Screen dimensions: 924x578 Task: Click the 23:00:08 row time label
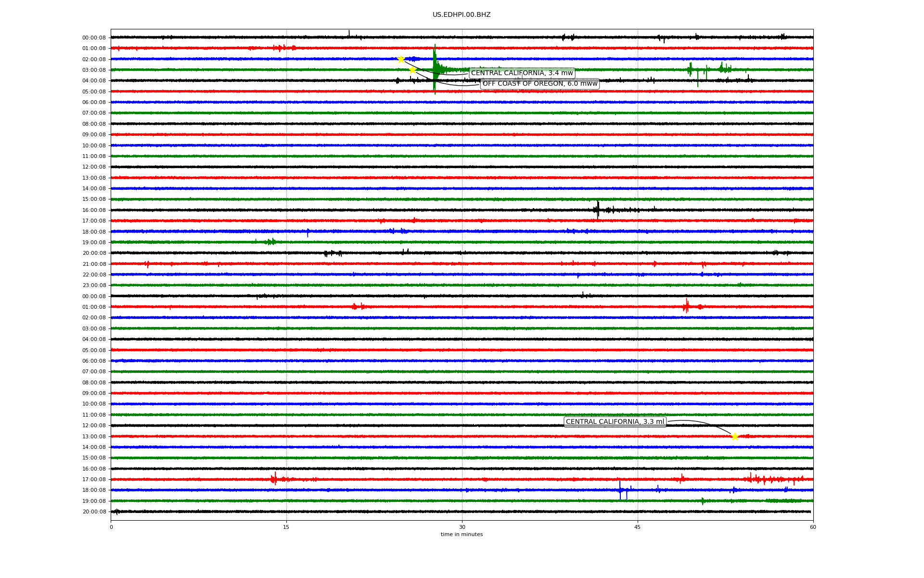point(94,286)
